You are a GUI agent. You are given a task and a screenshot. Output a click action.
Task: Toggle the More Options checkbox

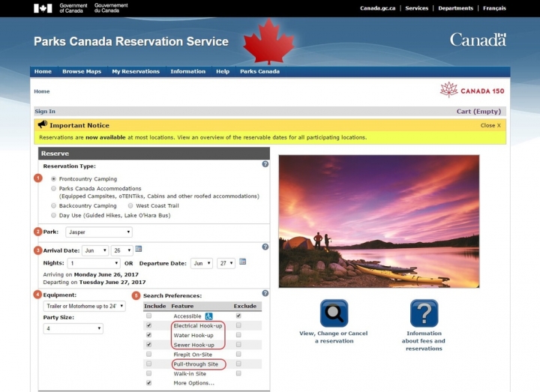point(148,383)
